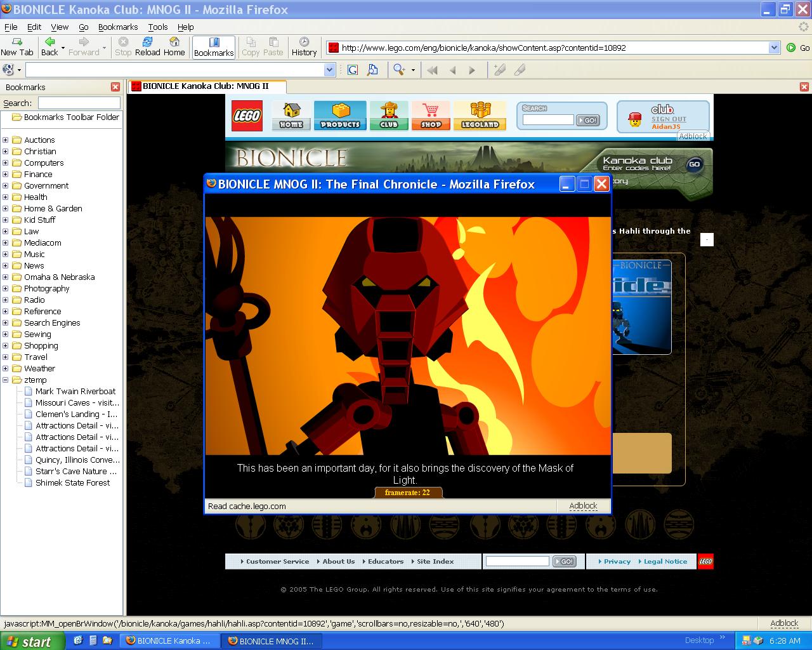The height and width of the screenshot is (650, 812).
Task: Open the View menu
Action: click(x=60, y=27)
